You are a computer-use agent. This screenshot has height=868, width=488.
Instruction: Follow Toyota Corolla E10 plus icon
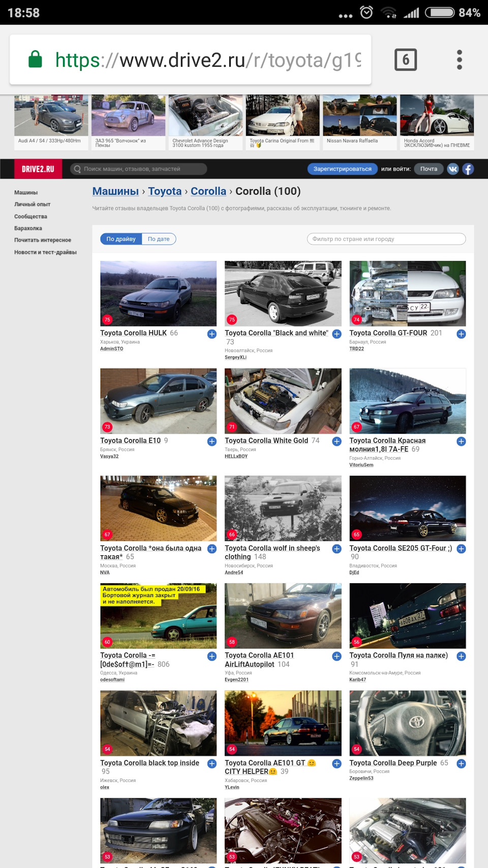pyautogui.click(x=212, y=441)
